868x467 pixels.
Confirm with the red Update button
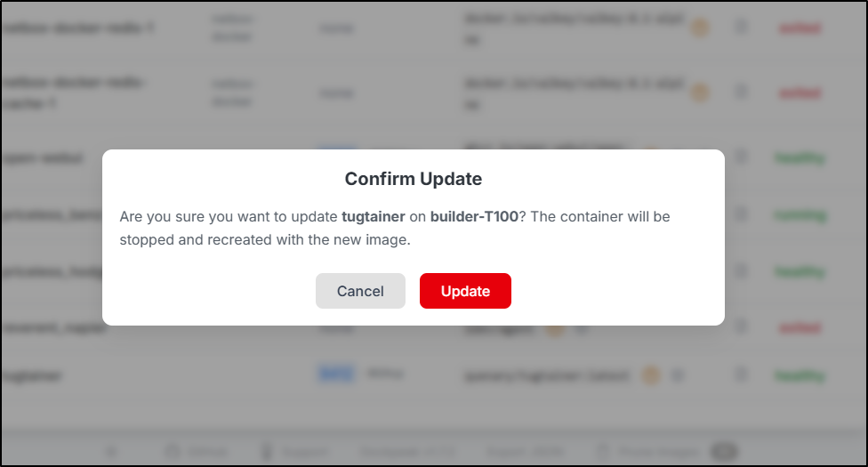tap(465, 291)
